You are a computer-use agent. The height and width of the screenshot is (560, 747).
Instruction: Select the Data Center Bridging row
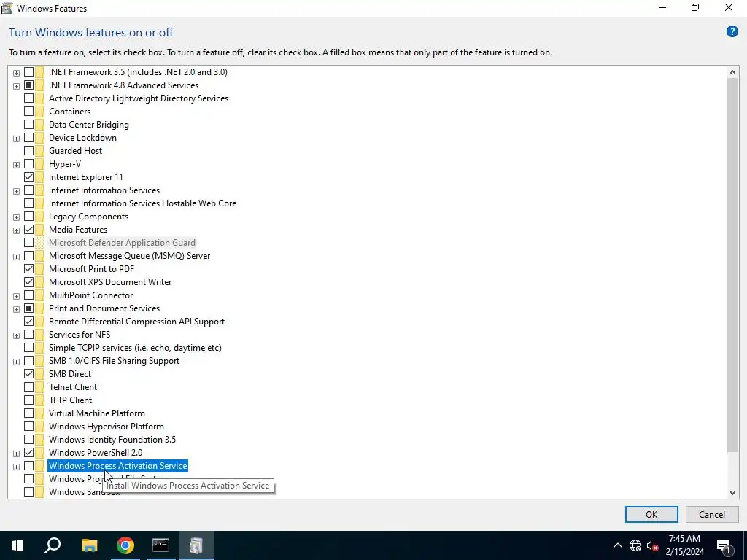(88, 125)
